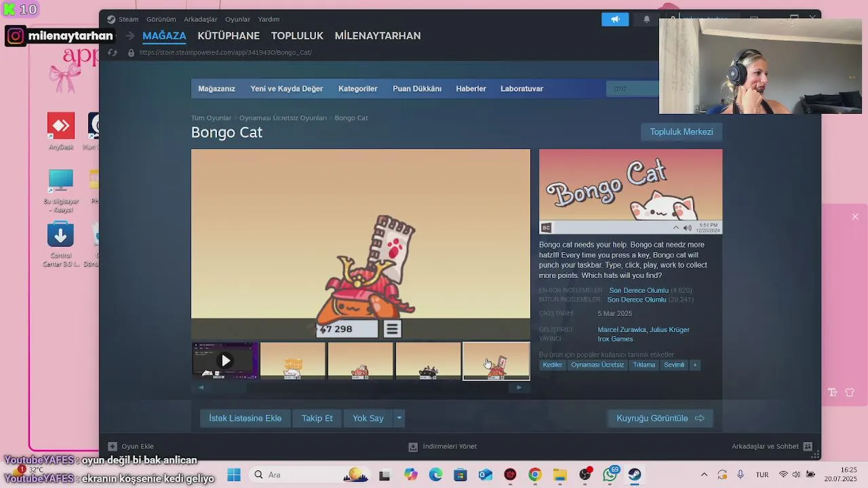Open recent reviews Son Derece Olumlu link
The height and width of the screenshot is (488, 868).
(x=639, y=291)
